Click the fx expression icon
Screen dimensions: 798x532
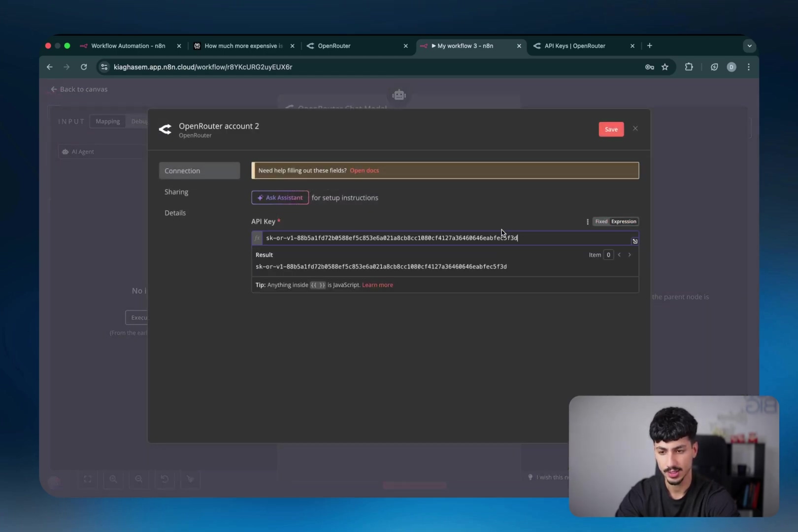click(257, 238)
